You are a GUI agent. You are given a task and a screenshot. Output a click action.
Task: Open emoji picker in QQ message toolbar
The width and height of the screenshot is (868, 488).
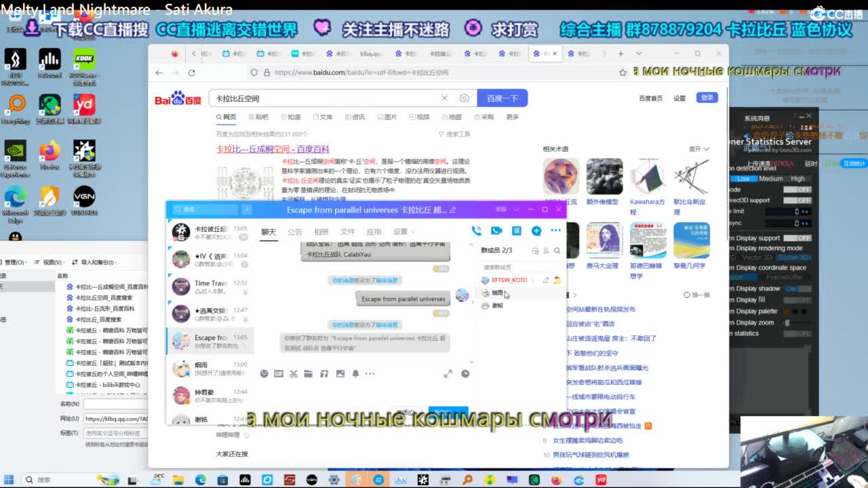point(264,373)
